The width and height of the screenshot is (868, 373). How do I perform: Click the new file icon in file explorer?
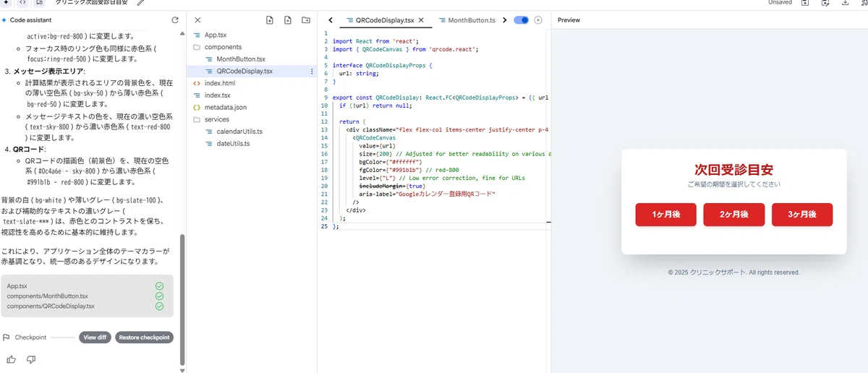coord(288,20)
